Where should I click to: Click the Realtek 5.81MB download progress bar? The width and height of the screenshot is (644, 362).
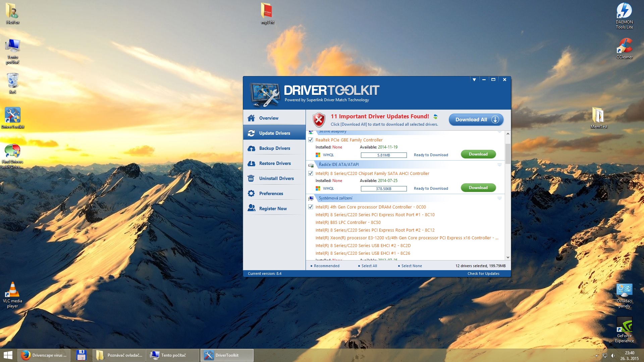click(383, 155)
